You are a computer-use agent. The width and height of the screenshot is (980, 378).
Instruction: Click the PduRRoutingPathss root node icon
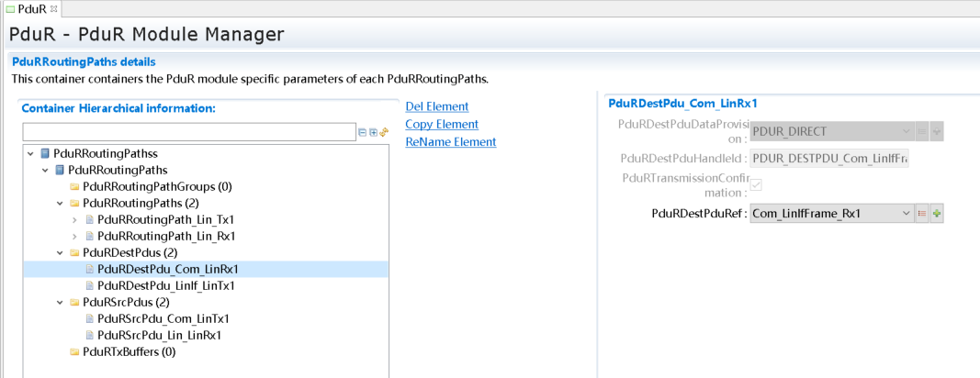tap(45, 153)
